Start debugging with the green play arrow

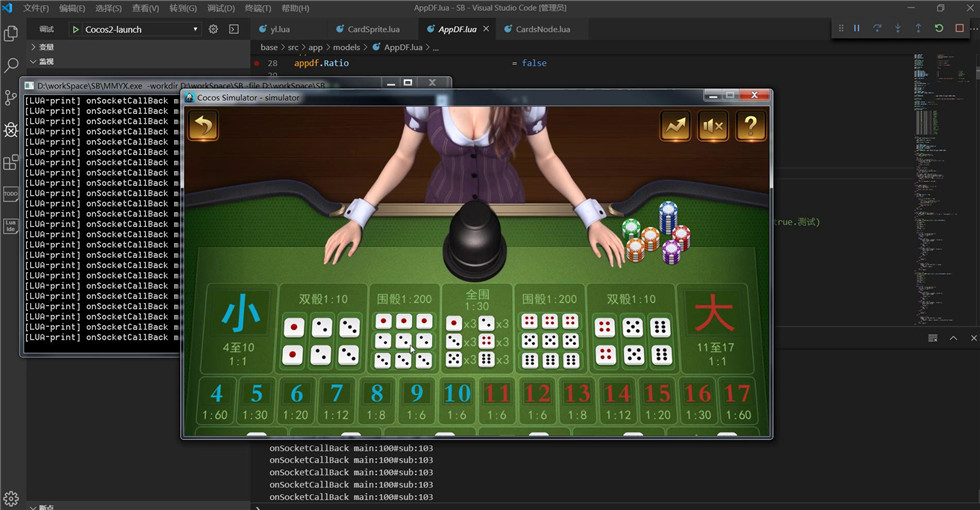(75, 29)
